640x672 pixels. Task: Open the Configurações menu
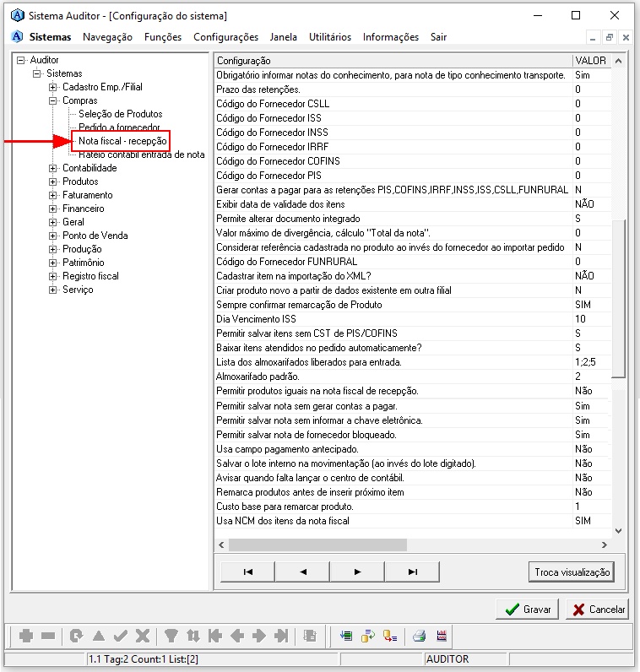[226, 37]
